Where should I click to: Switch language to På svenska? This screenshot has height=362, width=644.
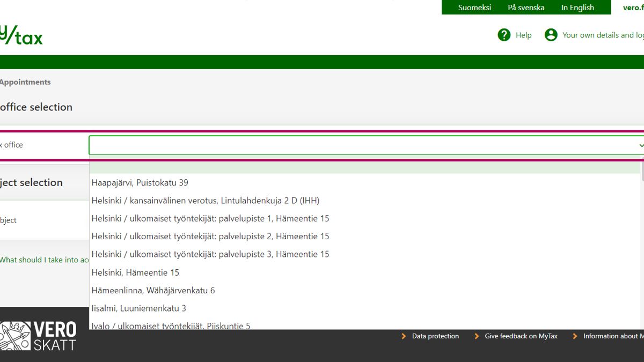(526, 8)
